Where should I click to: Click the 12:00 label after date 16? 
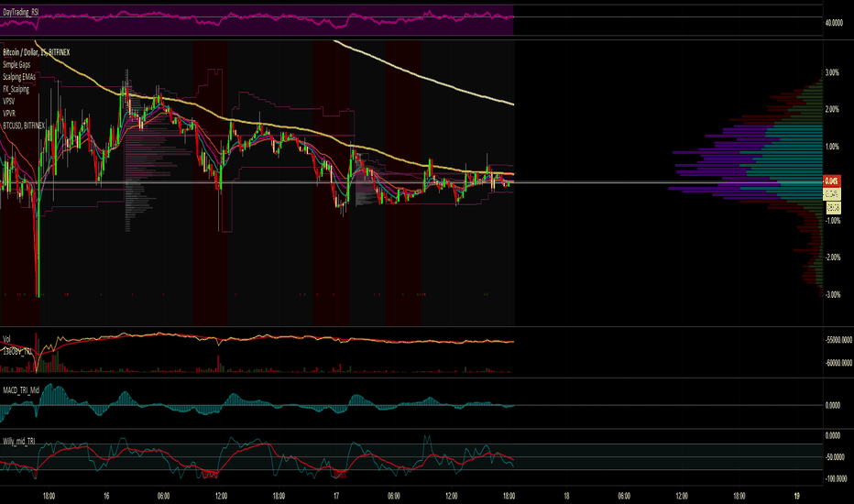click(221, 496)
